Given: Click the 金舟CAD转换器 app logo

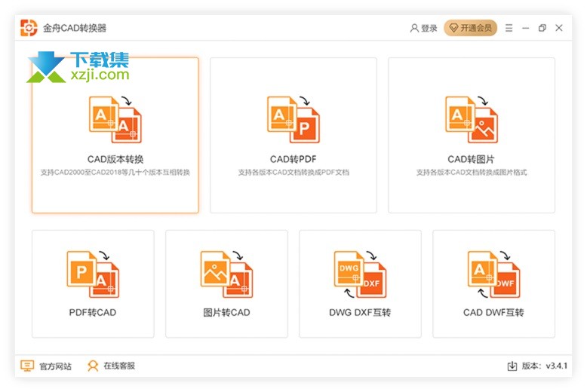Looking at the screenshot, I should point(29,28).
